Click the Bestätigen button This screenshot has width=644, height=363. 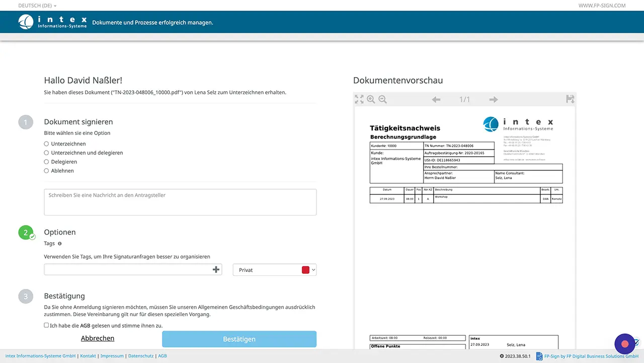(x=239, y=339)
